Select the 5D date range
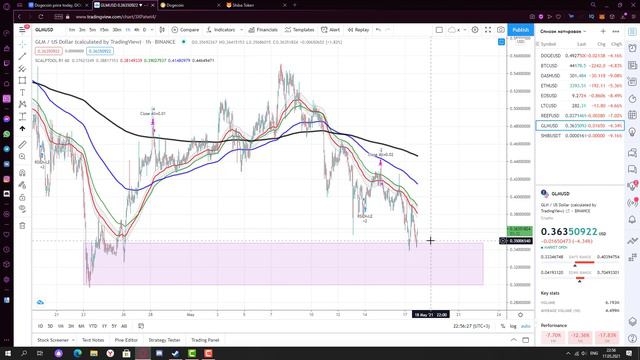 [50, 326]
